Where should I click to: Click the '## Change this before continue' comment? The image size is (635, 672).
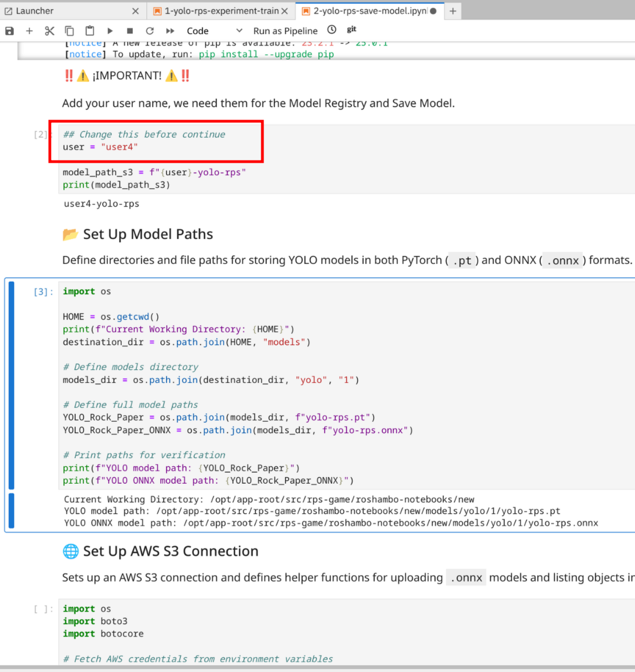(144, 135)
